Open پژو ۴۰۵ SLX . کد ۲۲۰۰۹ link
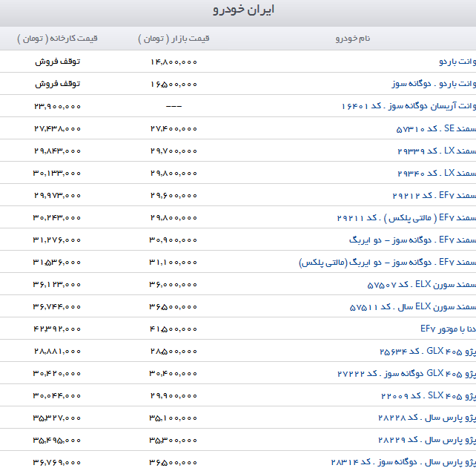 [429, 395]
